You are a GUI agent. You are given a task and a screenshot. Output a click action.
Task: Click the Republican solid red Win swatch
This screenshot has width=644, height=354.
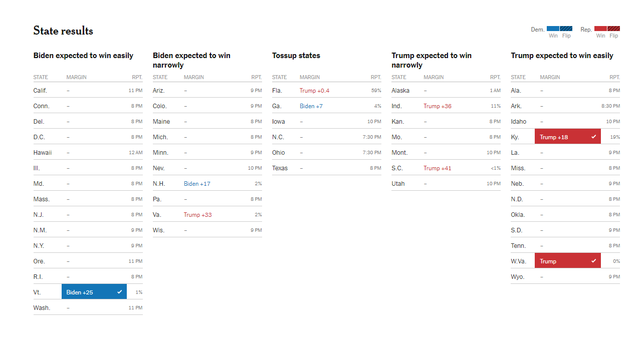600,29
